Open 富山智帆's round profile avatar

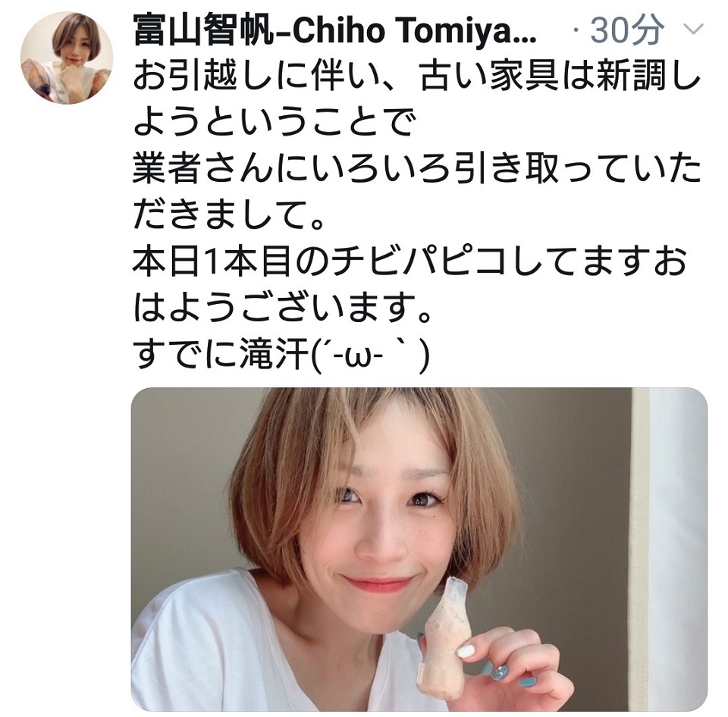67,57
